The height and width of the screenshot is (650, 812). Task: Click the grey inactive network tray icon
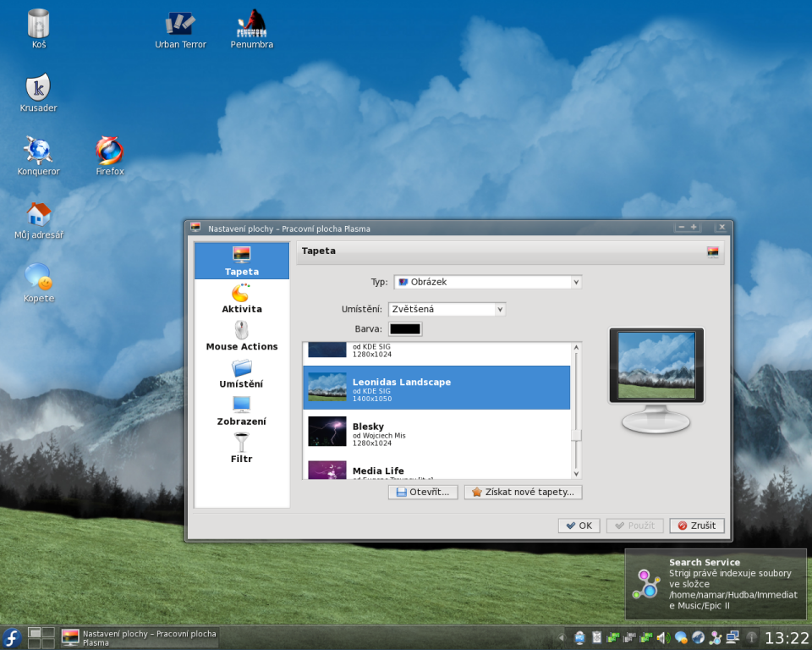pos(629,637)
